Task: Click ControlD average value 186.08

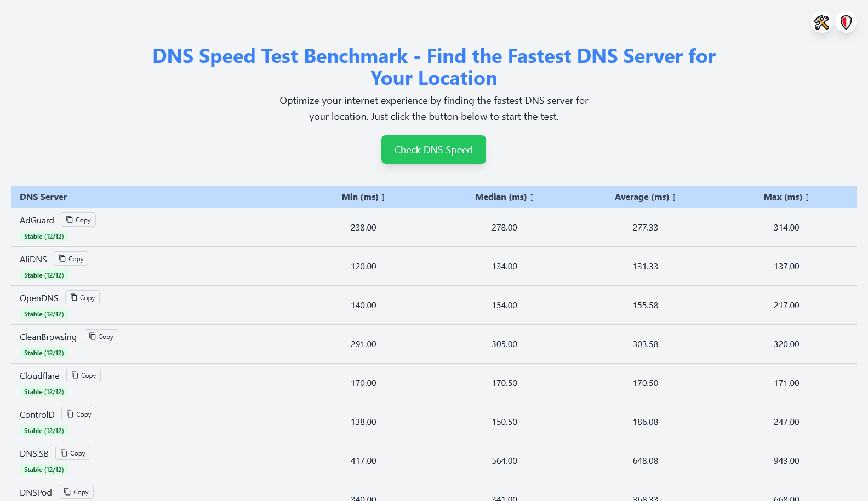Action: click(646, 422)
